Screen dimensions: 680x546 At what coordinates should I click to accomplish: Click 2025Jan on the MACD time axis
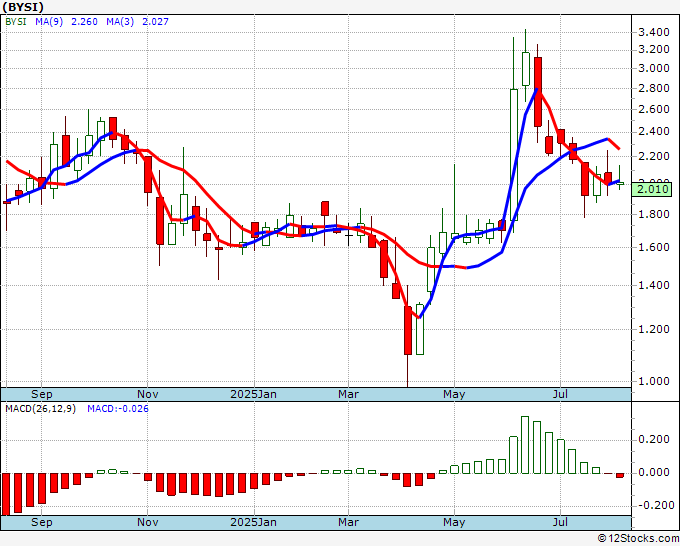[253, 522]
